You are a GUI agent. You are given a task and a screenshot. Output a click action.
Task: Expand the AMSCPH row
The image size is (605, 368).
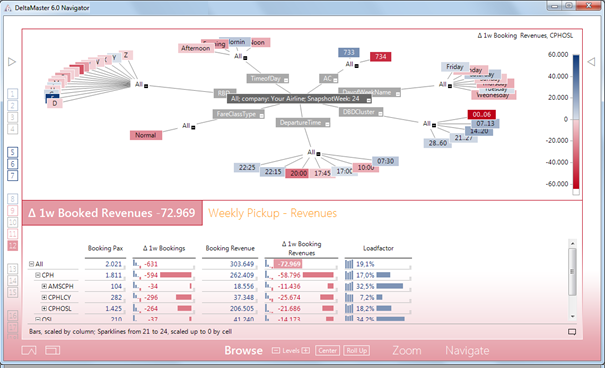click(44, 287)
